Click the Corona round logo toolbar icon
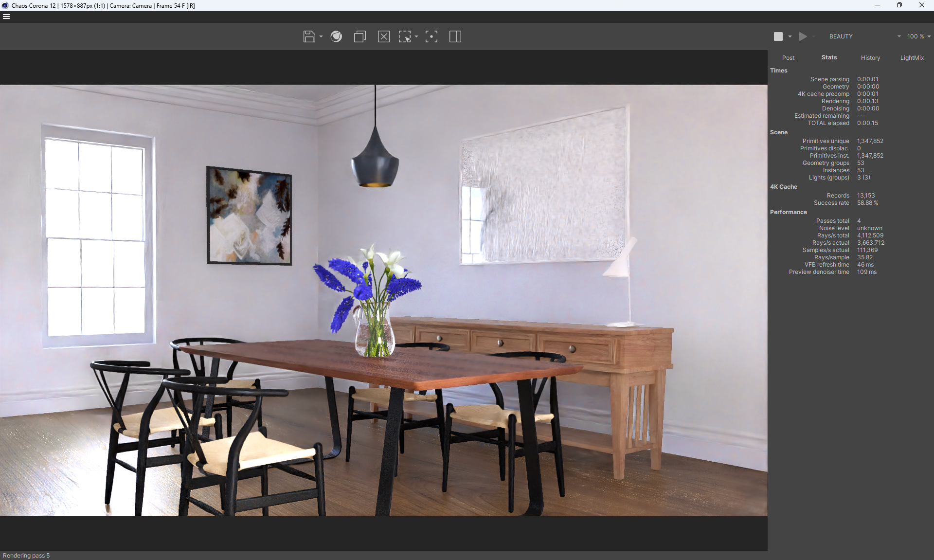Viewport: 934px width, 560px height. click(x=336, y=36)
